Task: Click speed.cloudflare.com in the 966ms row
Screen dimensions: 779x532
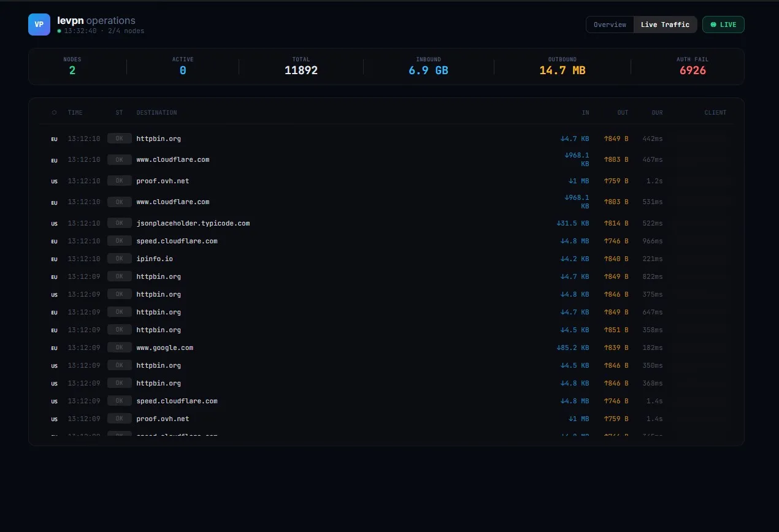Action: (177, 241)
